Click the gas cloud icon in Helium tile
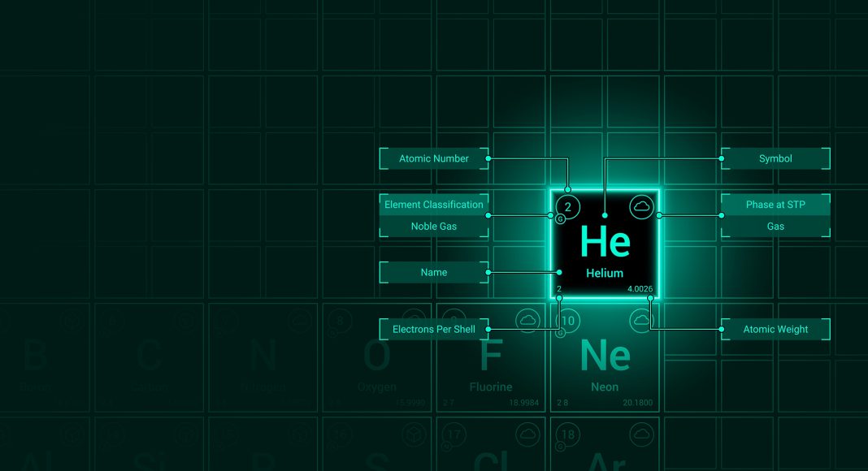 [641, 207]
